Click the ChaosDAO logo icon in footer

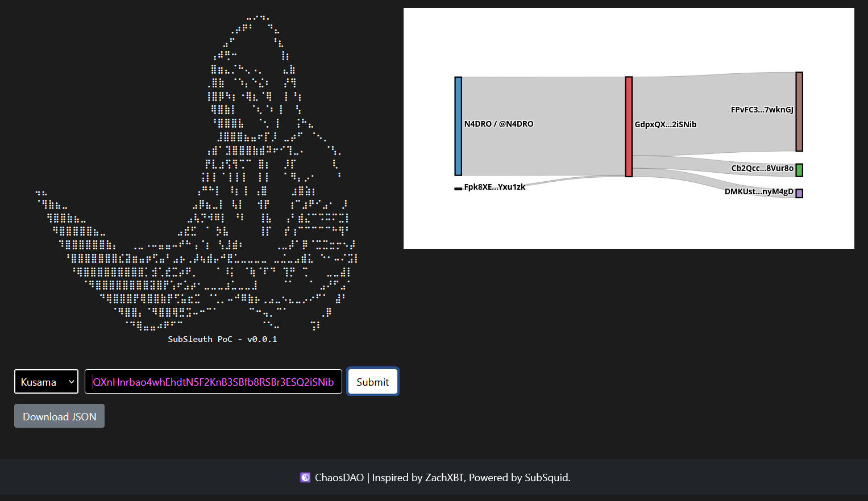point(305,477)
